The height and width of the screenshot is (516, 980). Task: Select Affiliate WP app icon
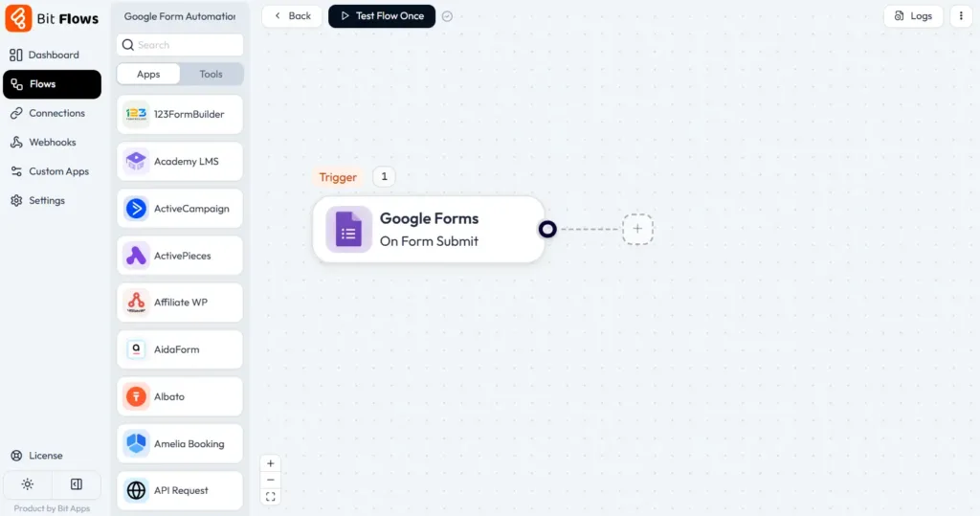[x=136, y=303]
